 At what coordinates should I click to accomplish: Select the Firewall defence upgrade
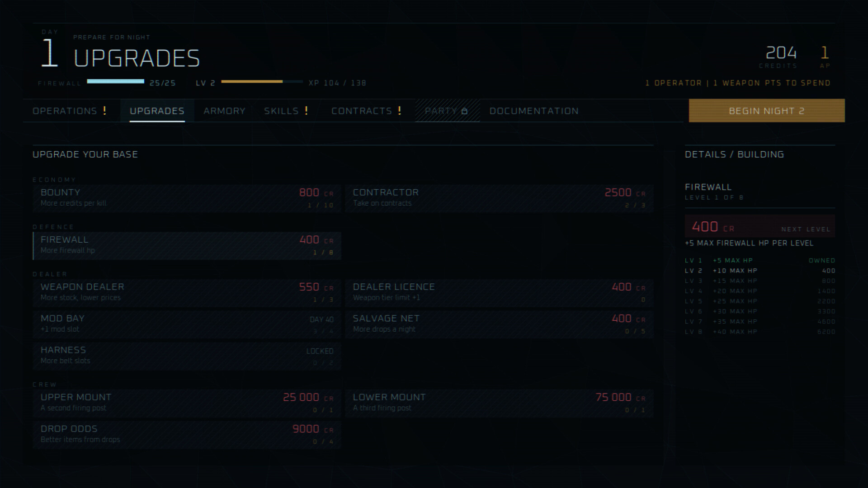187,245
